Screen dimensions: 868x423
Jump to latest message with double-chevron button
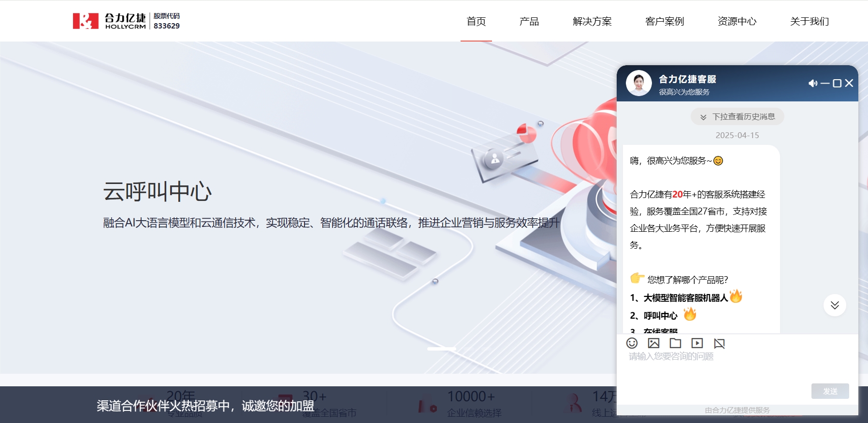point(835,305)
